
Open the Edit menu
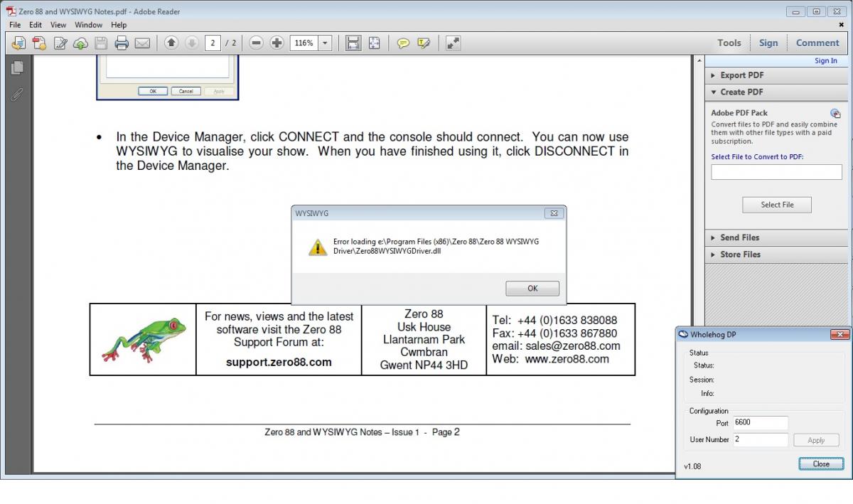[x=36, y=25]
